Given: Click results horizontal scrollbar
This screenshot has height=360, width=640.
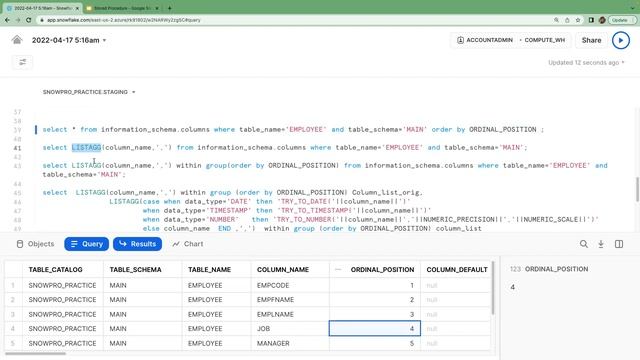Looking at the screenshot, I should coord(35,353).
